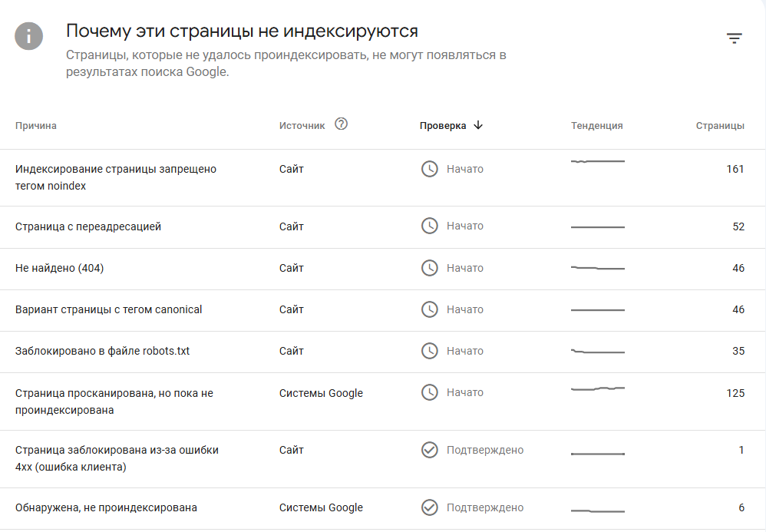Click the trend sparkline in the noindex row
This screenshot has width=766, height=532.
[598, 162]
